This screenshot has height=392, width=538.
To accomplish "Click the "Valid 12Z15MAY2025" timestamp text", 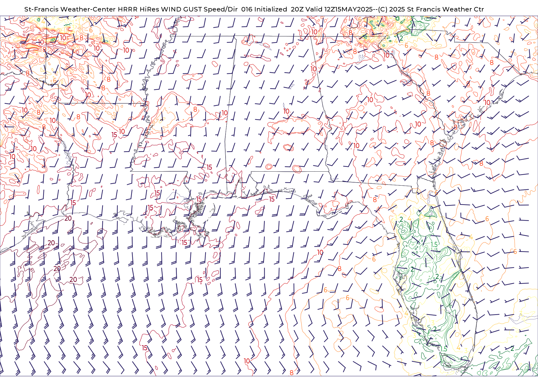I will click(x=339, y=9).
